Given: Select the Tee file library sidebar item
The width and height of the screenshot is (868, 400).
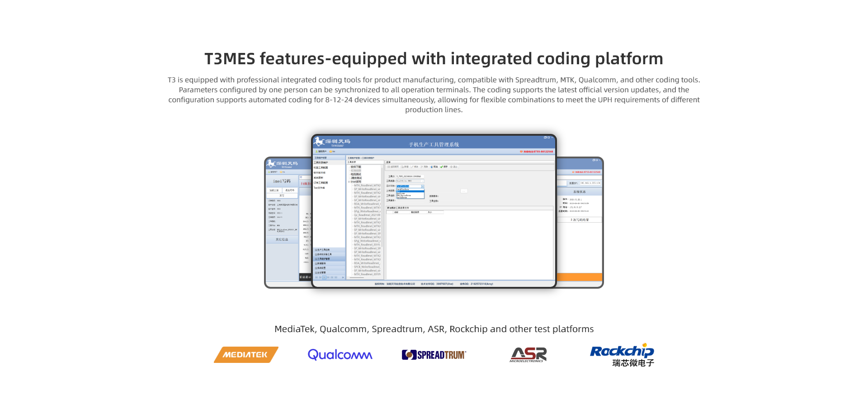Looking at the screenshot, I should coord(319,188).
